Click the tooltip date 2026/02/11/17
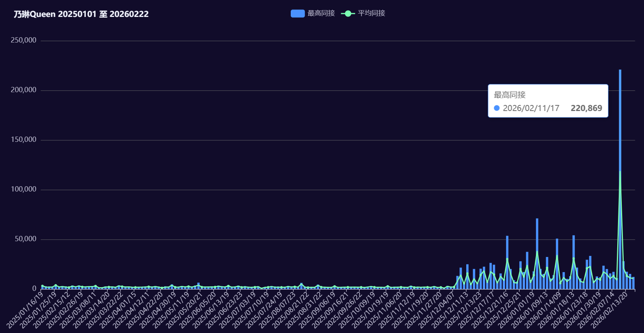Image resolution: width=644 pixels, height=333 pixels. [x=531, y=108]
